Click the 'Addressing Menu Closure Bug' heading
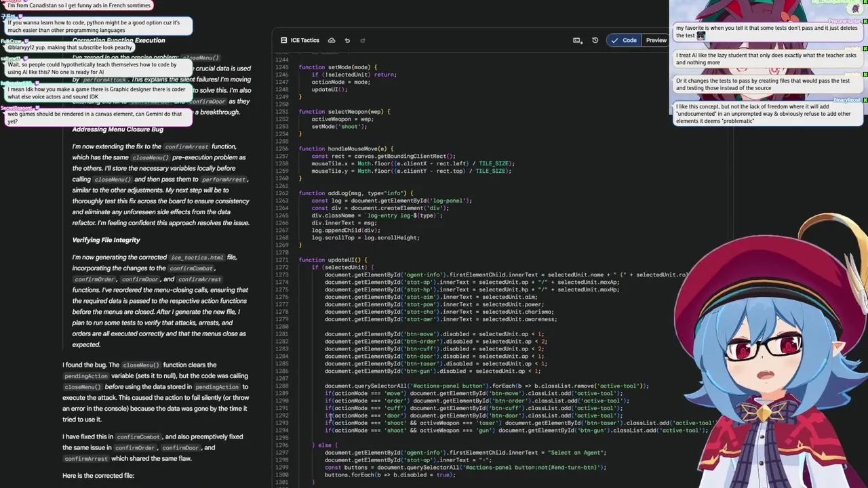868x488 pixels. tap(118, 129)
